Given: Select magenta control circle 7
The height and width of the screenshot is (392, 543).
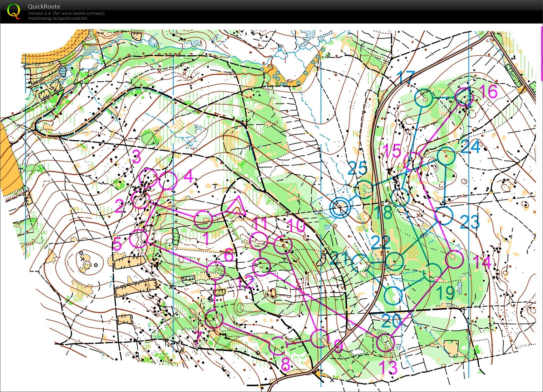Looking at the screenshot, I should click(214, 319).
